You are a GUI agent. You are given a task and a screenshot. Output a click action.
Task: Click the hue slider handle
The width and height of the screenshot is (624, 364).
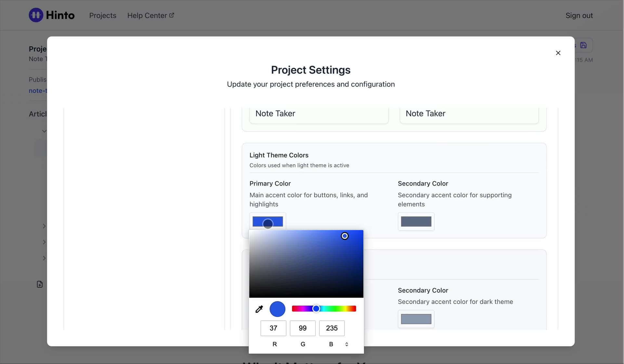click(x=316, y=309)
